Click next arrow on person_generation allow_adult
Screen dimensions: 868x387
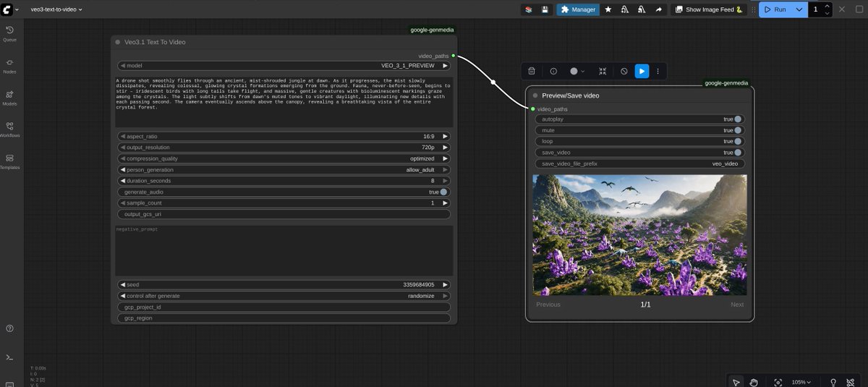click(446, 169)
